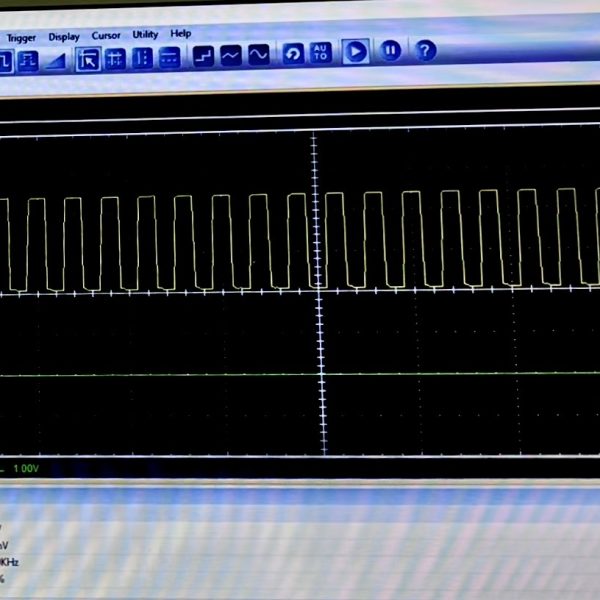Click the dotted square-wave toolbar icon

(x=28, y=61)
